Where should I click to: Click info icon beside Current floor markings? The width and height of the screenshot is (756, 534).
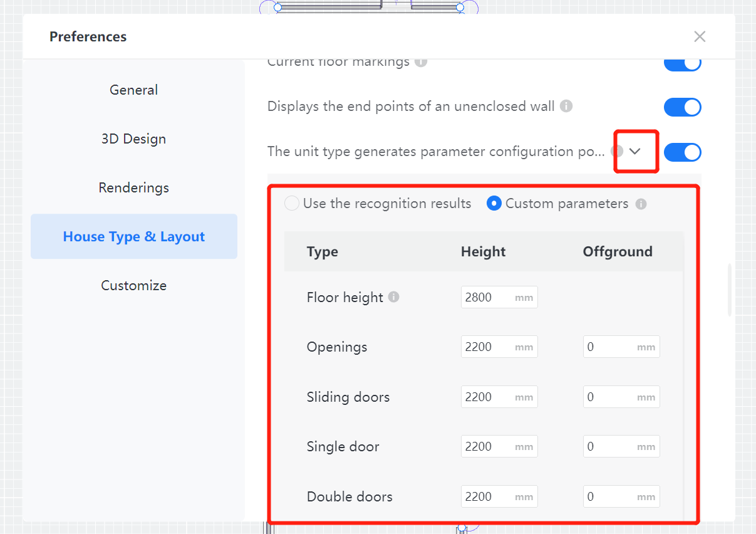pos(421,62)
